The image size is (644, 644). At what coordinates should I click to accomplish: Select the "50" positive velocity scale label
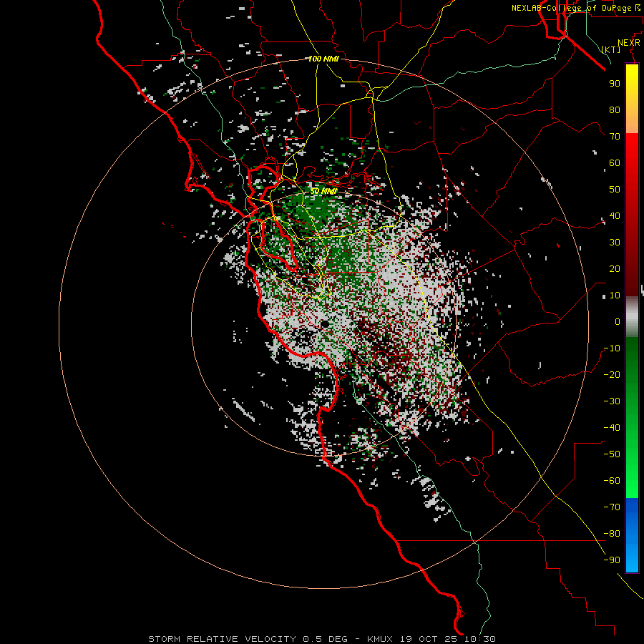tap(615, 190)
